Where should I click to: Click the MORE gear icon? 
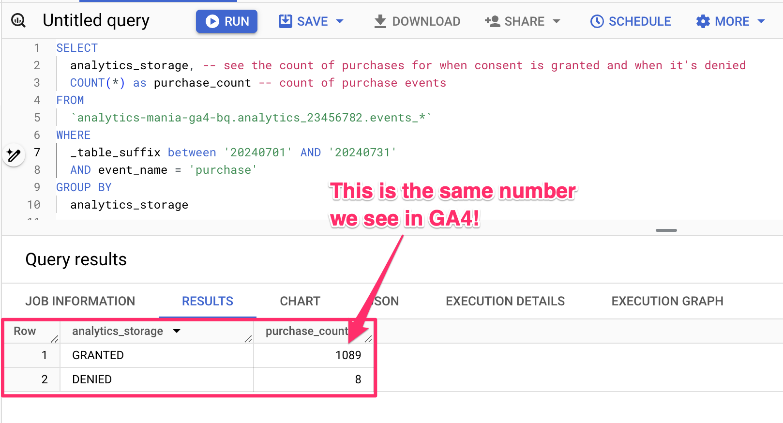click(x=702, y=21)
